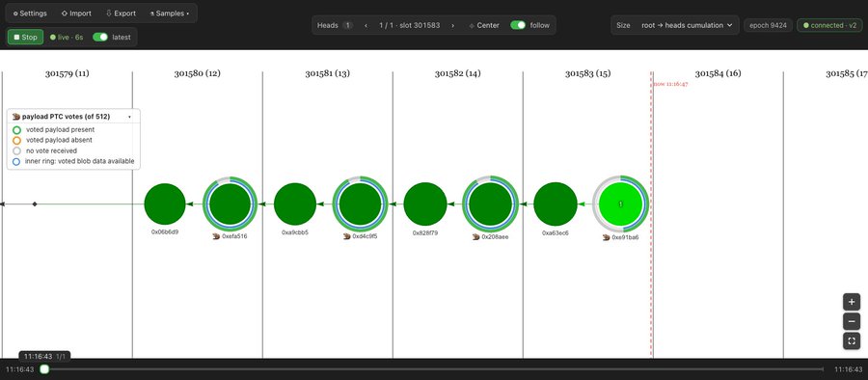Open the Samples dropdown

click(170, 14)
